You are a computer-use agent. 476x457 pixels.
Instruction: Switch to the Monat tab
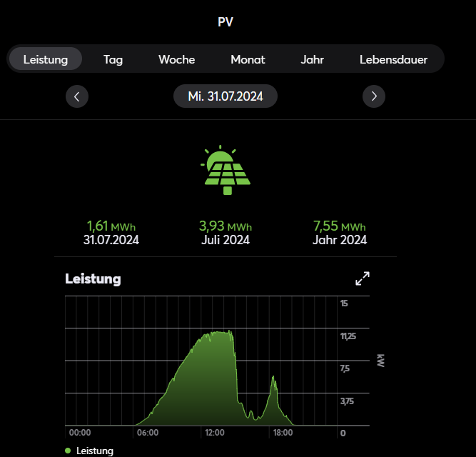(x=248, y=59)
